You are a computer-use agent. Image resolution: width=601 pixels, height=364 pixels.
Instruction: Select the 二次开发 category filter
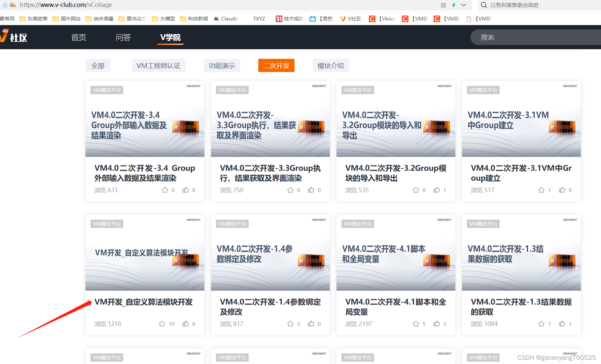(x=276, y=66)
